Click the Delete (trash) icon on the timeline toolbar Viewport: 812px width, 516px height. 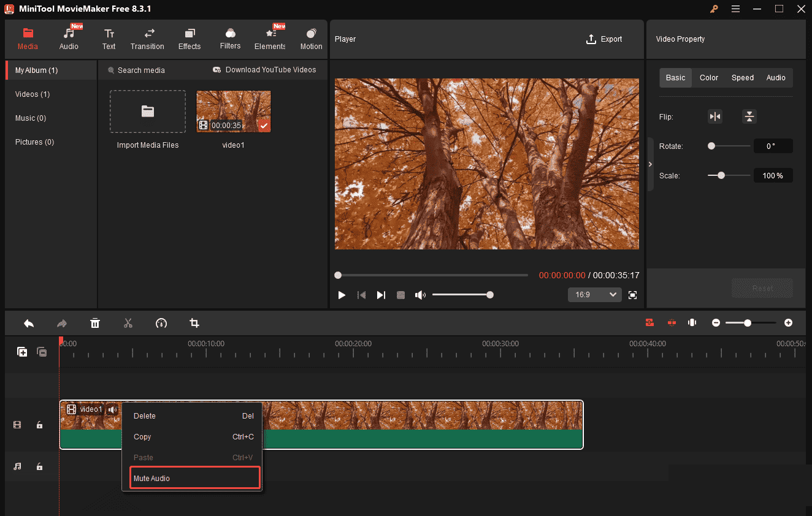(x=95, y=323)
